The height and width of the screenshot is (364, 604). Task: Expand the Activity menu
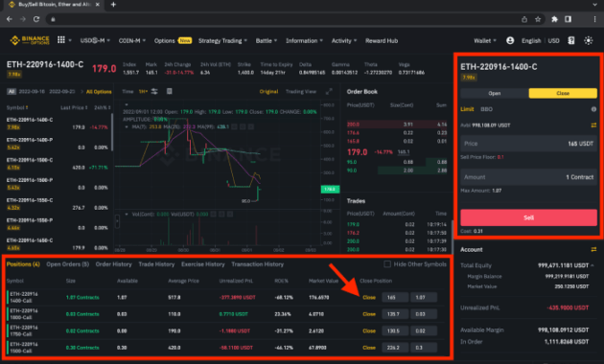343,40
